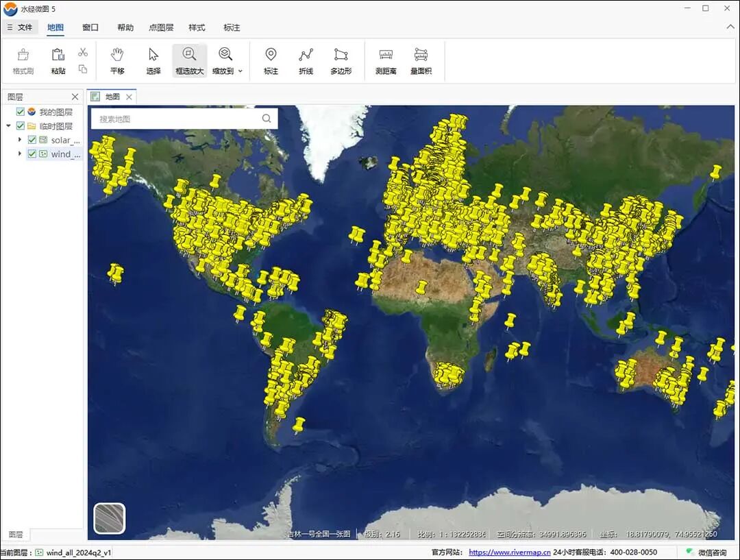Collapse the 临时图层 tree group
Image resolution: width=740 pixels, height=560 pixels.
8,125
